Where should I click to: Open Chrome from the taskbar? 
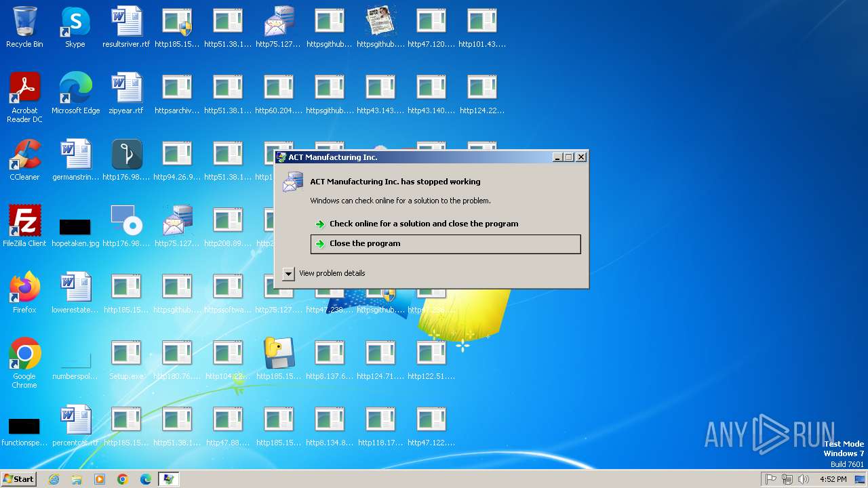click(123, 479)
